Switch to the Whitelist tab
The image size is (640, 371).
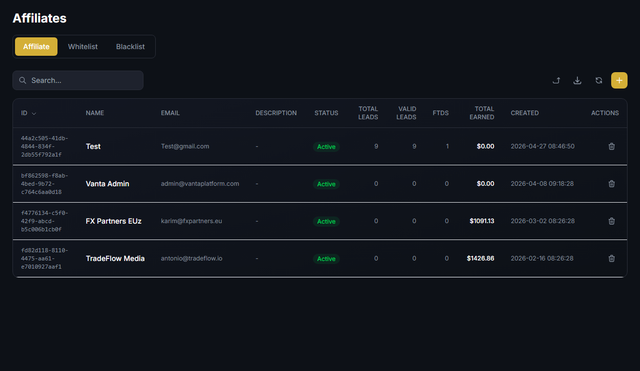point(82,47)
